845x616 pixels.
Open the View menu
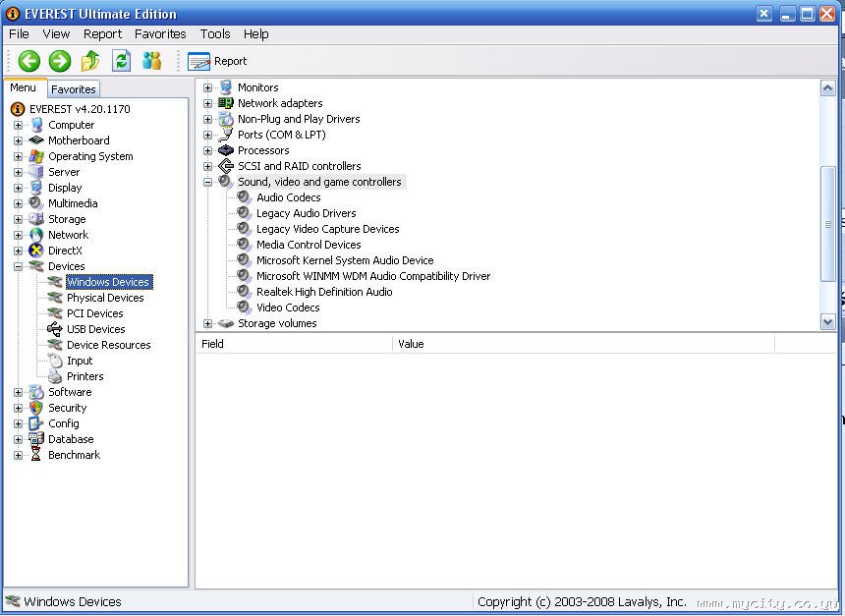(56, 34)
